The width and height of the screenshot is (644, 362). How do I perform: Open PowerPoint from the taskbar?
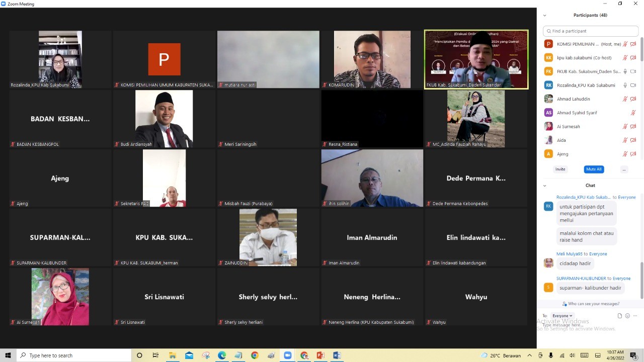click(x=320, y=355)
